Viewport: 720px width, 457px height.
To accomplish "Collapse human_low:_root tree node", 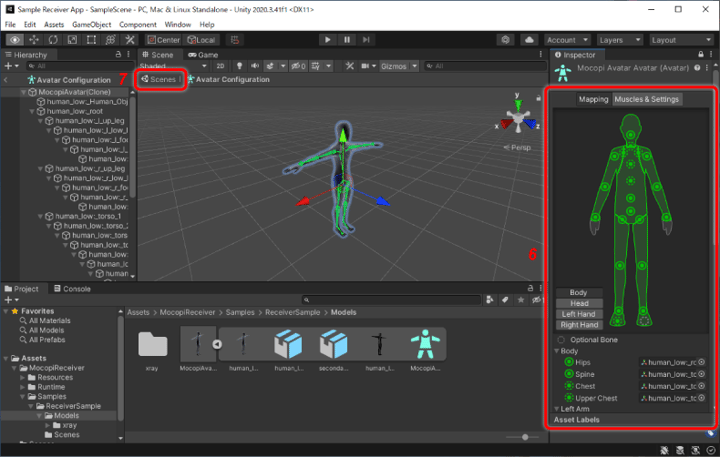I will tap(32, 112).
